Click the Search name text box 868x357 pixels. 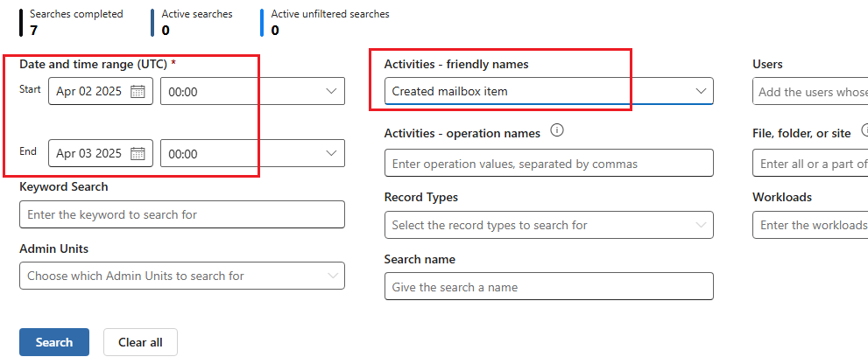click(x=548, y=287)
